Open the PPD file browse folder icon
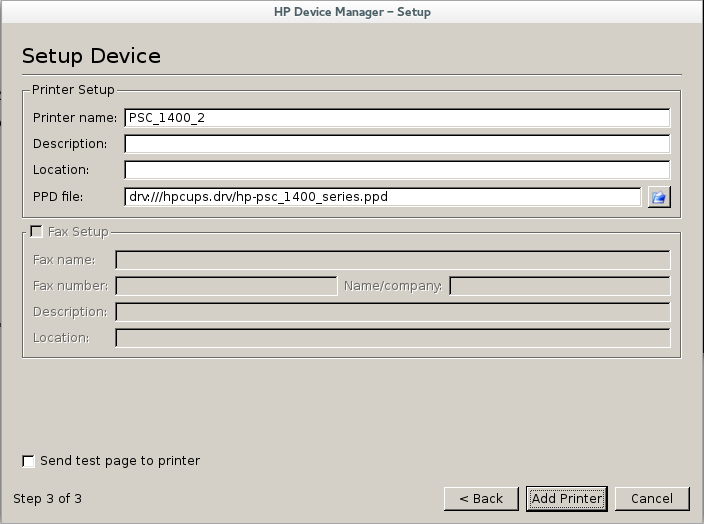704x524 pixels. point(659,197)
